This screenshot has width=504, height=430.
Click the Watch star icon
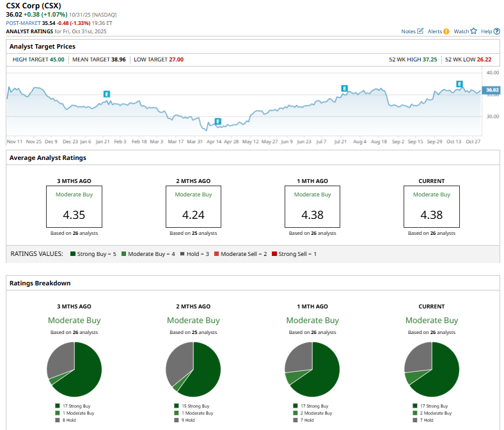tap(473, 31)
